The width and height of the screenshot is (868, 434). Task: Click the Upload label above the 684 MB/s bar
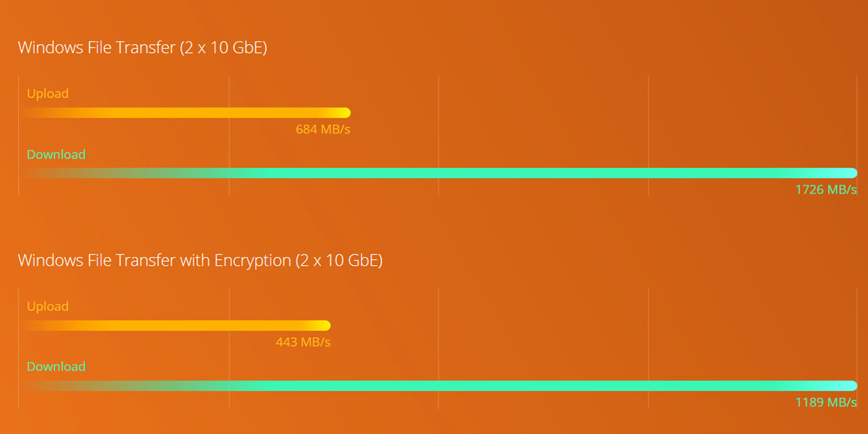pos(47,93)
